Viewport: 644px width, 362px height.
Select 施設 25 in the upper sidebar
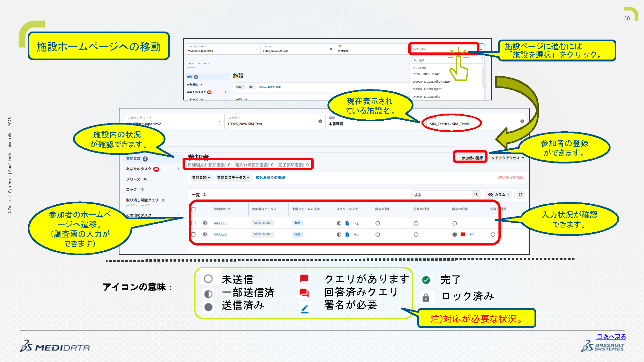pyautogui.click(x=207, y=77)
